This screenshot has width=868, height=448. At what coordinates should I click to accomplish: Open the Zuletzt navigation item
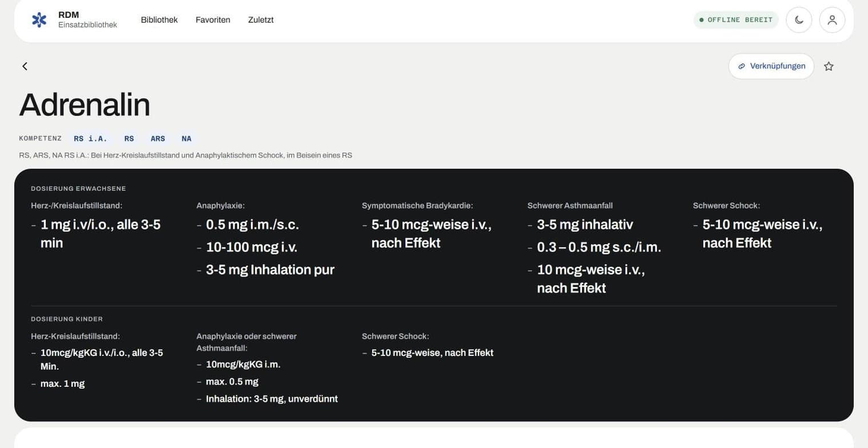tap(261, 20)
